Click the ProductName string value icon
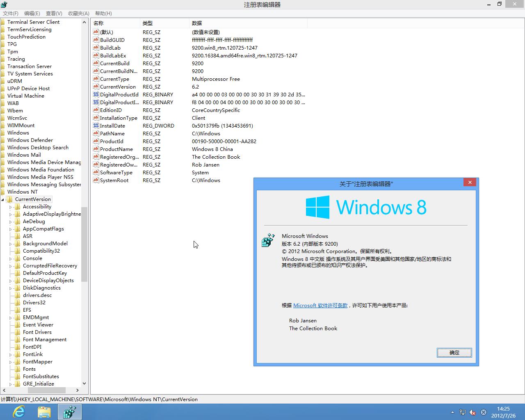Image resolution: width=525 pixels, height=420 pixels. tap(96, 149)
